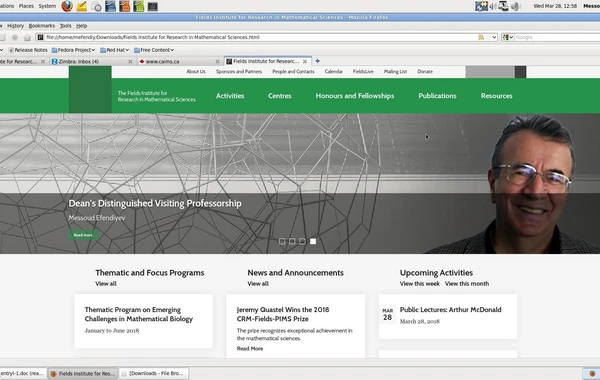This screenshot has width=600, height=380.
Task: Launch the terminal from the dark monitor icon
Action: (x=153, y=7)
